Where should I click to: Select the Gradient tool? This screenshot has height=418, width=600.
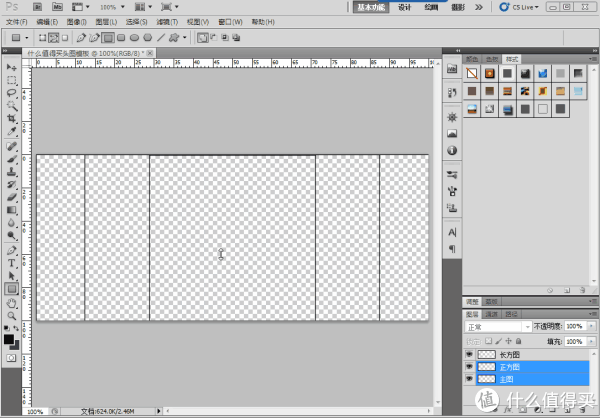pyautogui.click(x=11, y=210)
